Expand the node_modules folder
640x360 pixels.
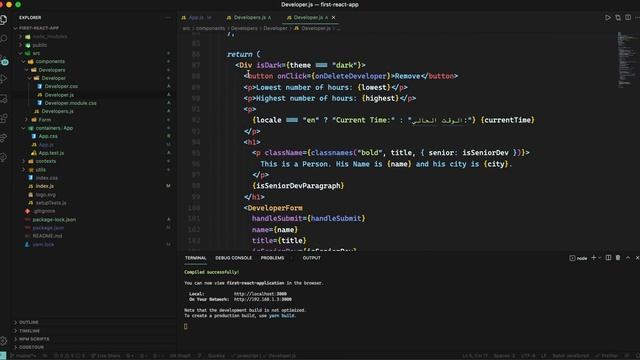[x=49, y=37]
